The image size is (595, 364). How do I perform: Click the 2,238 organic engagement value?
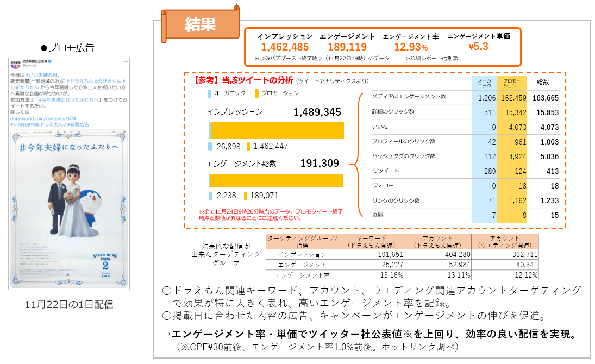pos(226,196)
